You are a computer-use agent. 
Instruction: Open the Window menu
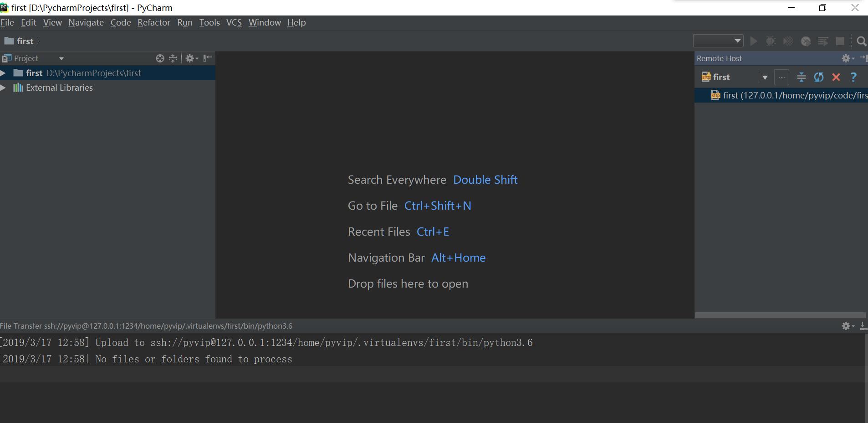pos(265,22)
